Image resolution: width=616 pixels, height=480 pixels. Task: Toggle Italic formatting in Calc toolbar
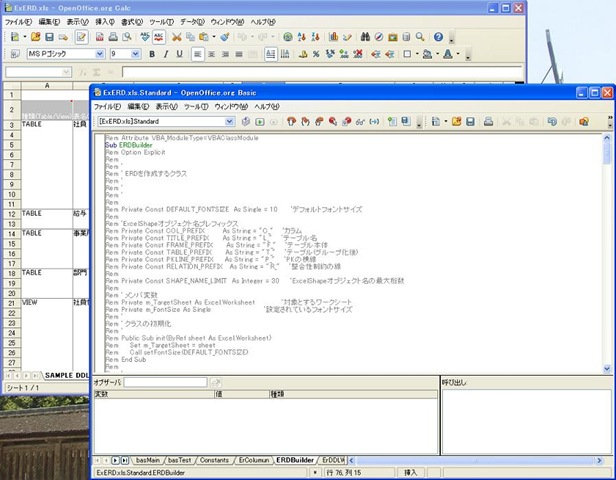coord(166,54)
